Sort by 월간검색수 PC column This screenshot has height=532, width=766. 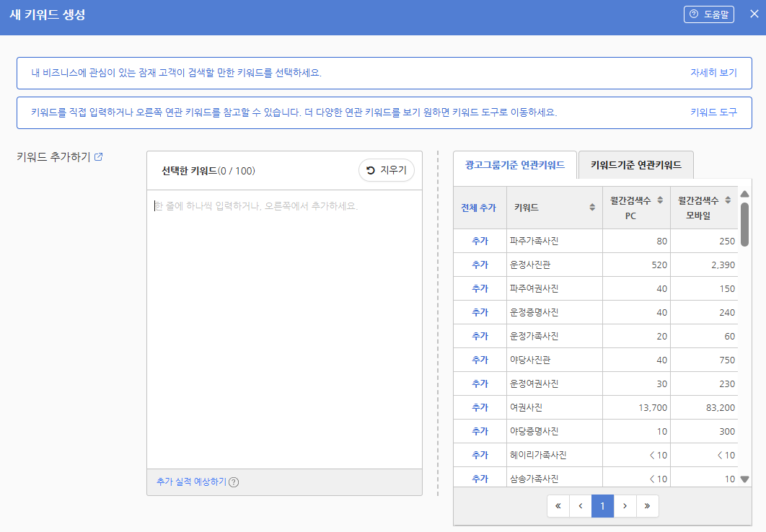click(x=660, y=200)
